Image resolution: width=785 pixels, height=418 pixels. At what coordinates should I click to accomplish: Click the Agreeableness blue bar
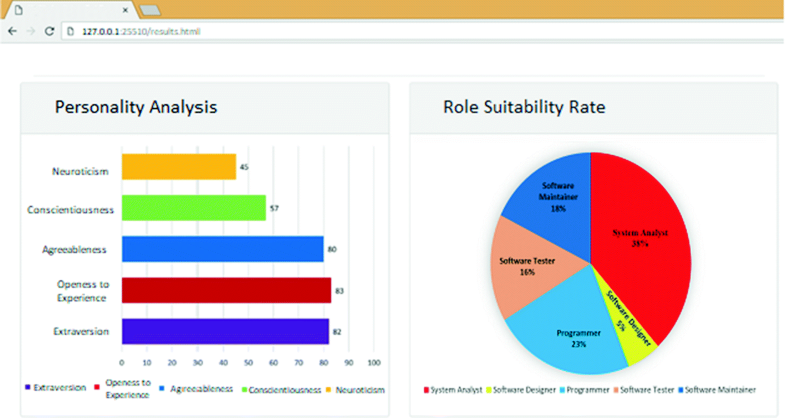(x=223, y=249)
